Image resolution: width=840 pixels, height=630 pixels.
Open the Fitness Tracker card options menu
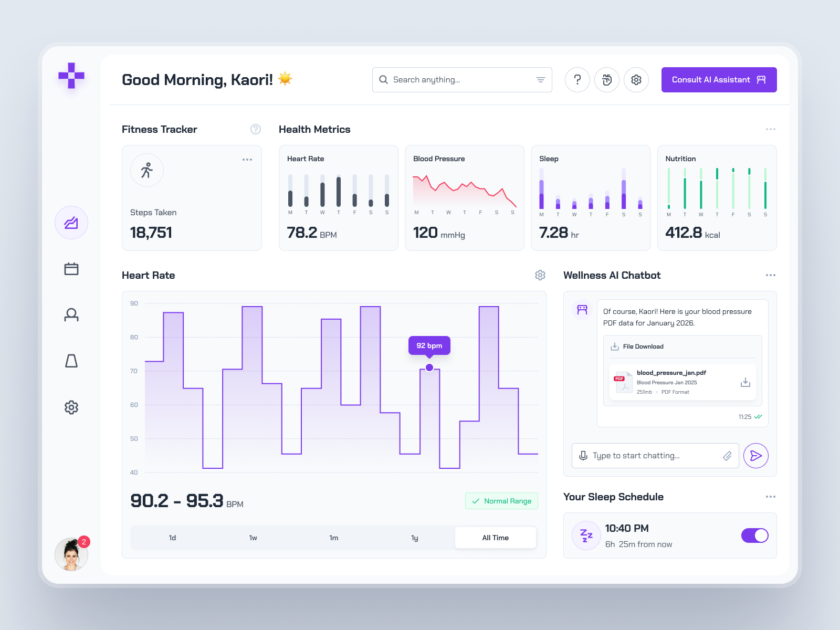click(247, 160)
